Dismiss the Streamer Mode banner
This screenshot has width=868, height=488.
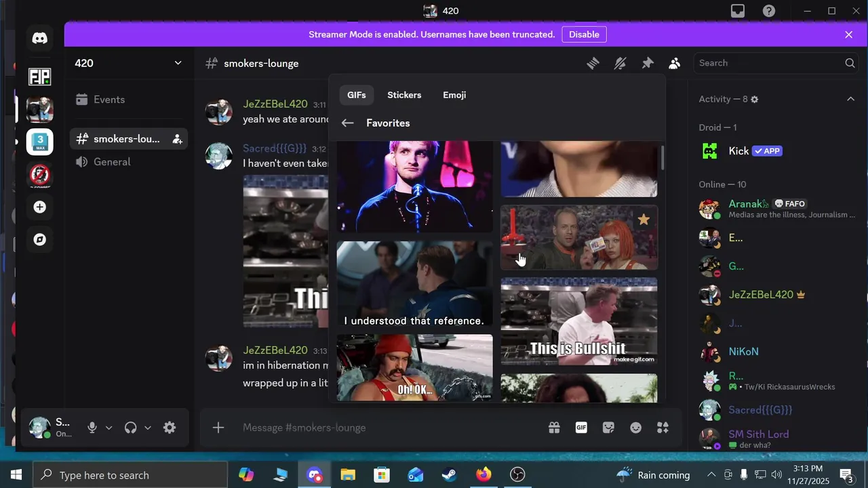click(848, 35)
